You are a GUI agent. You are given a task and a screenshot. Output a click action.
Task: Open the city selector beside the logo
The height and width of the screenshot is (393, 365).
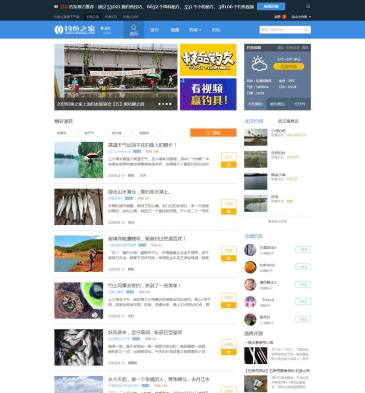pos(106,30)
